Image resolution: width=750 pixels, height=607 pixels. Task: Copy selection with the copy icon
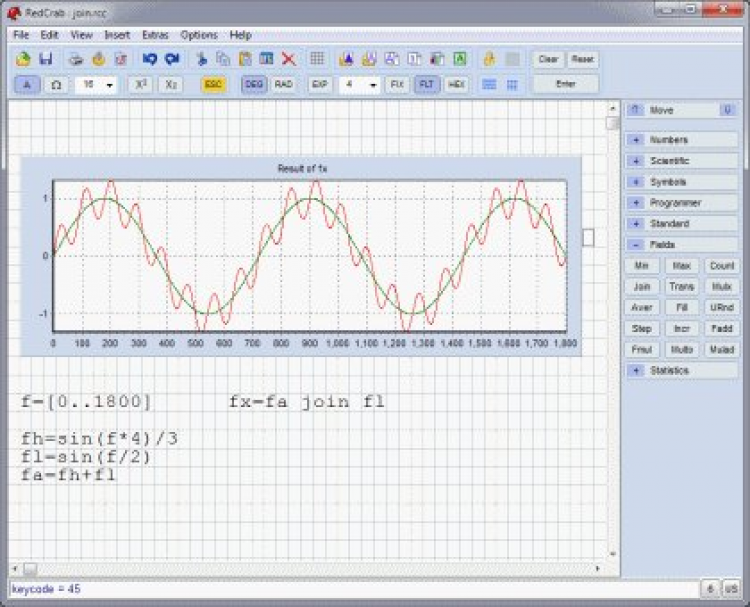(223, 59)
